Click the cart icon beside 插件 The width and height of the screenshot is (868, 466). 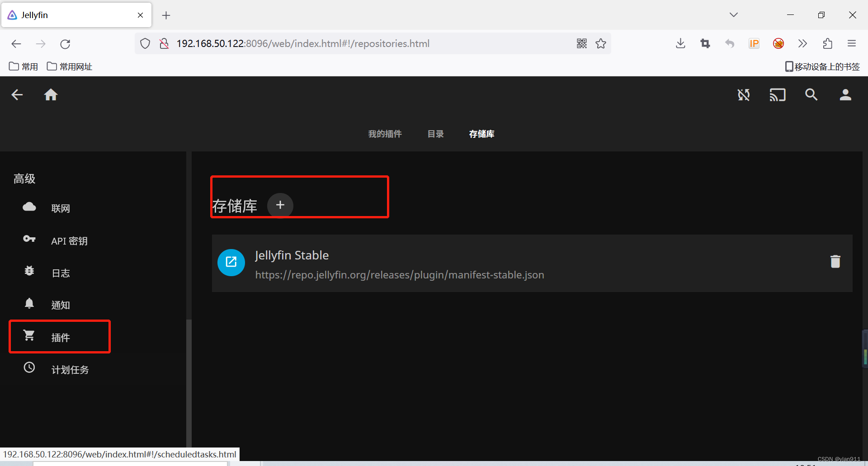29,335
